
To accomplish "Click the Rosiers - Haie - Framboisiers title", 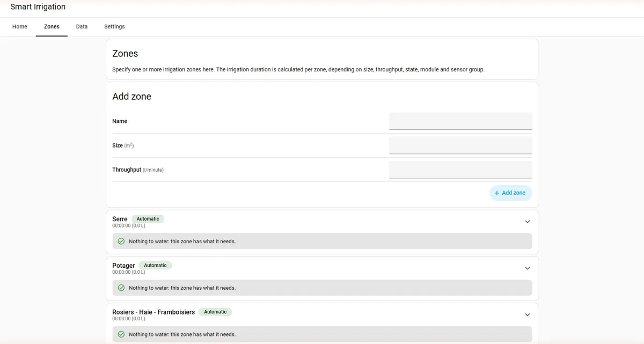I will (x=153, y=312).
